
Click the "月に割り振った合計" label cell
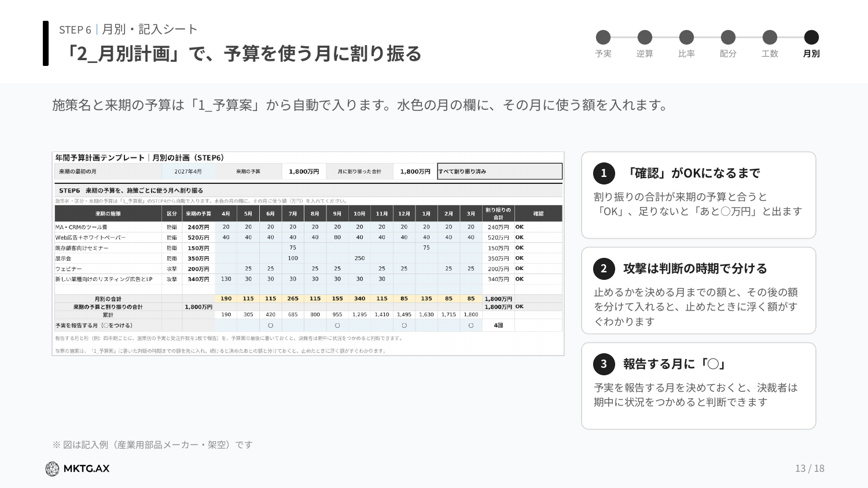[x=359, y=172]
